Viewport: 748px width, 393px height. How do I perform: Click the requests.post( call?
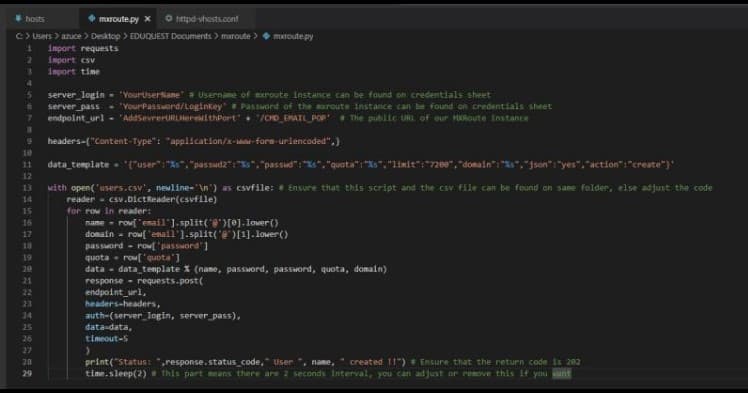point(170,281)
